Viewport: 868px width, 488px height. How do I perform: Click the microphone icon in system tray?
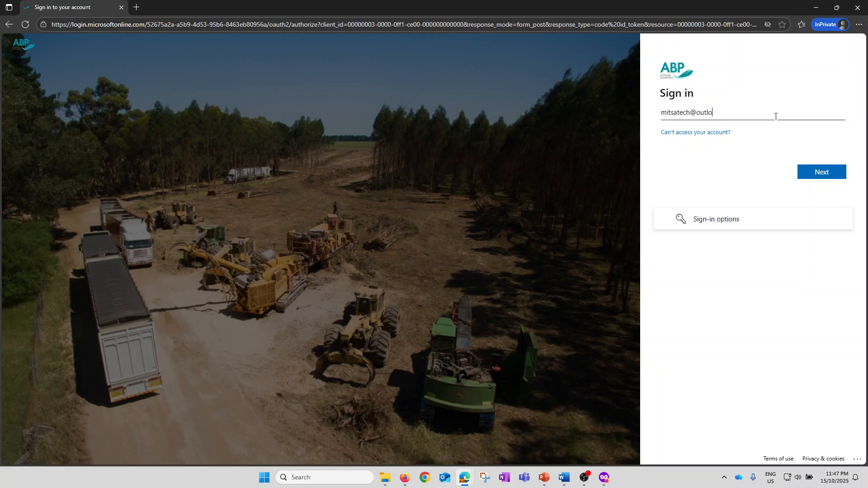click(x=752, y=477)
